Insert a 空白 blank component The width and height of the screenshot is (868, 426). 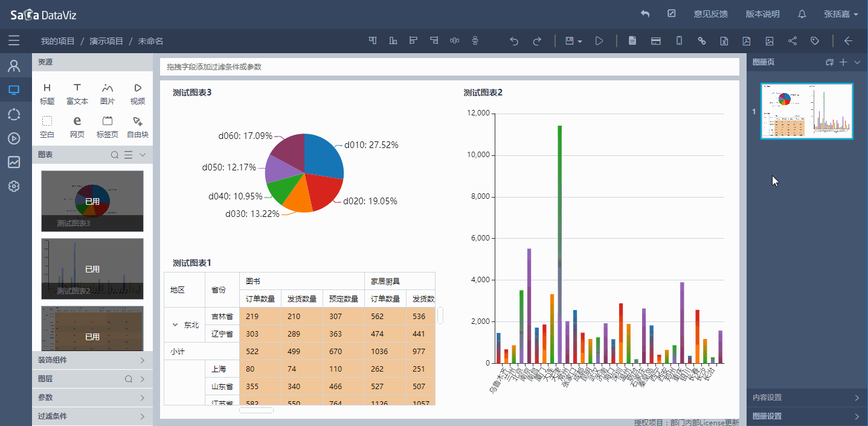click(47, 127)
